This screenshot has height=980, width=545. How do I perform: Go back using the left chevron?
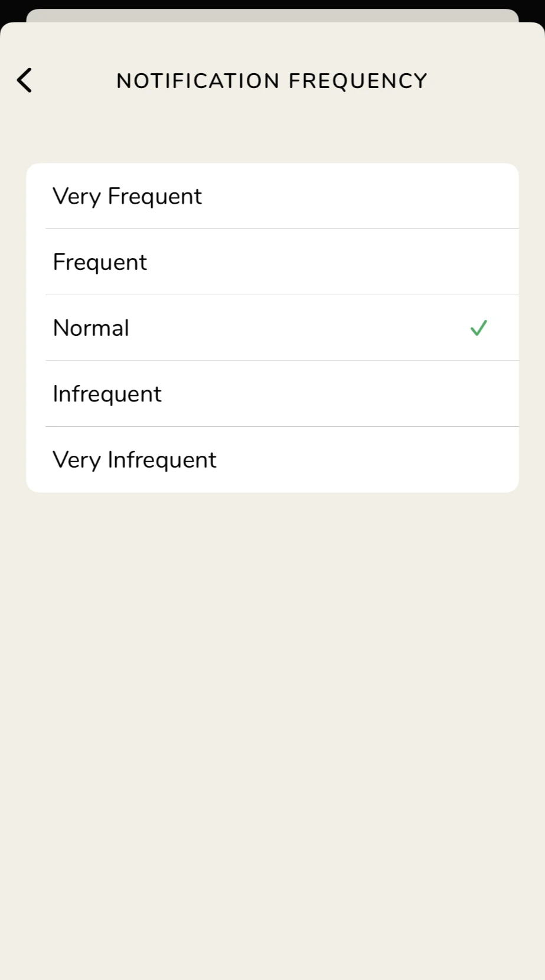click(x=25, y=80)
